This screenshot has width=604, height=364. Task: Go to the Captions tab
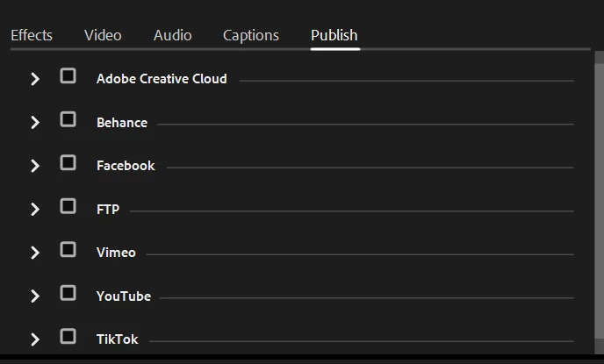coord(251,35)
